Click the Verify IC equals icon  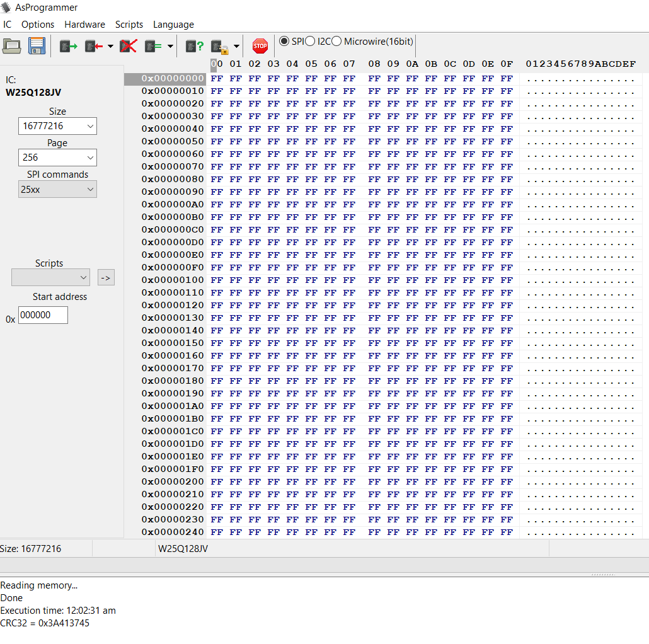(154, 46)
